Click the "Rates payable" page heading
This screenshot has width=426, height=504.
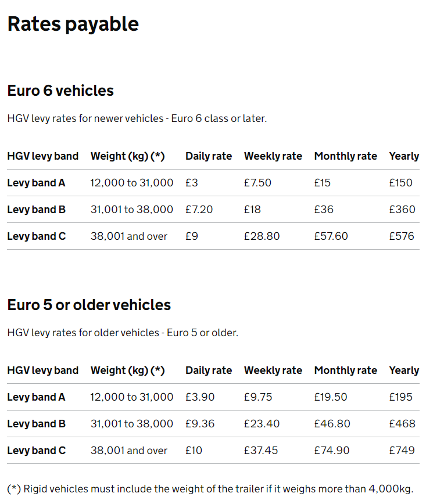pos(73,24)
